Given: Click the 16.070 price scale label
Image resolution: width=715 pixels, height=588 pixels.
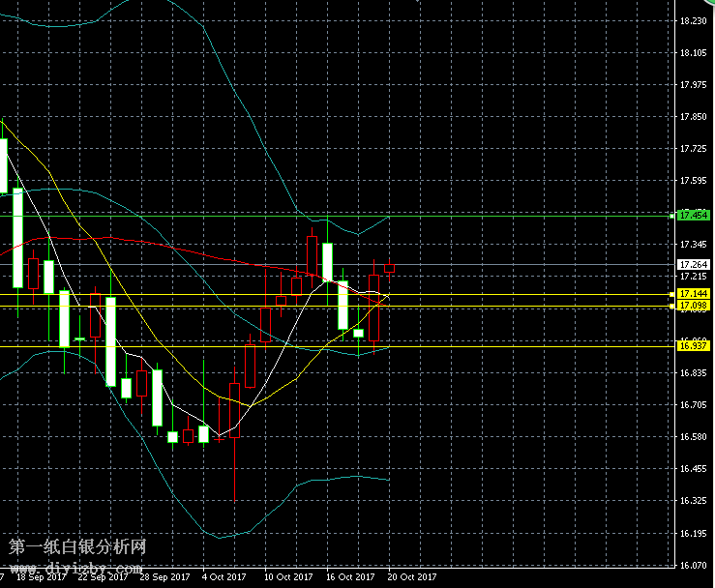Looking at the screenshot, I should 693,566.
